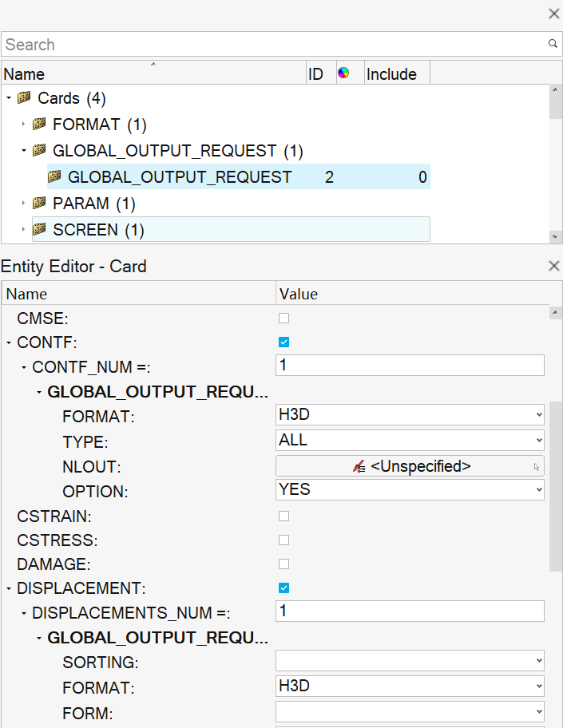Click the SCREEN card icon
The width and height of the screenshot is (563, 728).
[39, 230]
